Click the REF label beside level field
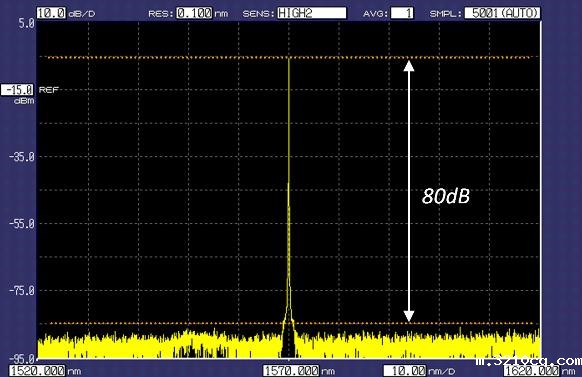 [x=49, y=90]
